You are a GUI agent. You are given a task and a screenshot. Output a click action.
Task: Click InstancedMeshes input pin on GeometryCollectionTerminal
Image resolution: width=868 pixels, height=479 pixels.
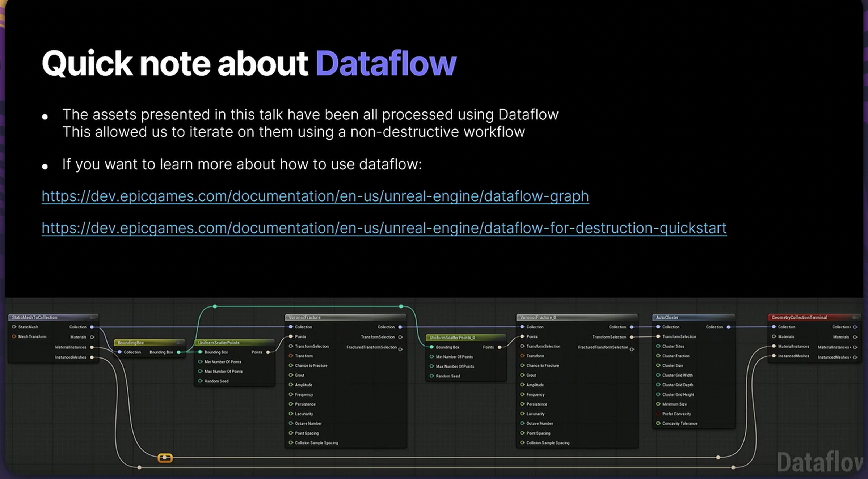tap(774, 356)
